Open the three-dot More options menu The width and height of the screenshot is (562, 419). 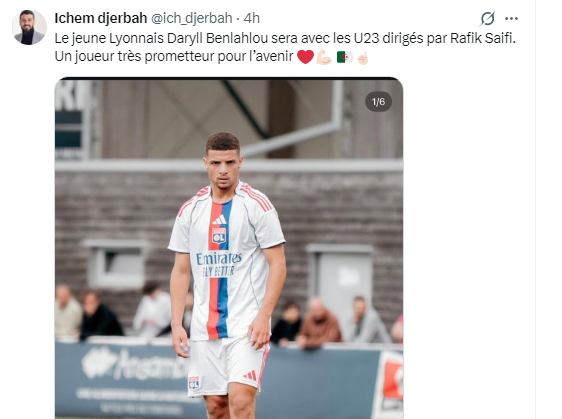tap(511, 18)
